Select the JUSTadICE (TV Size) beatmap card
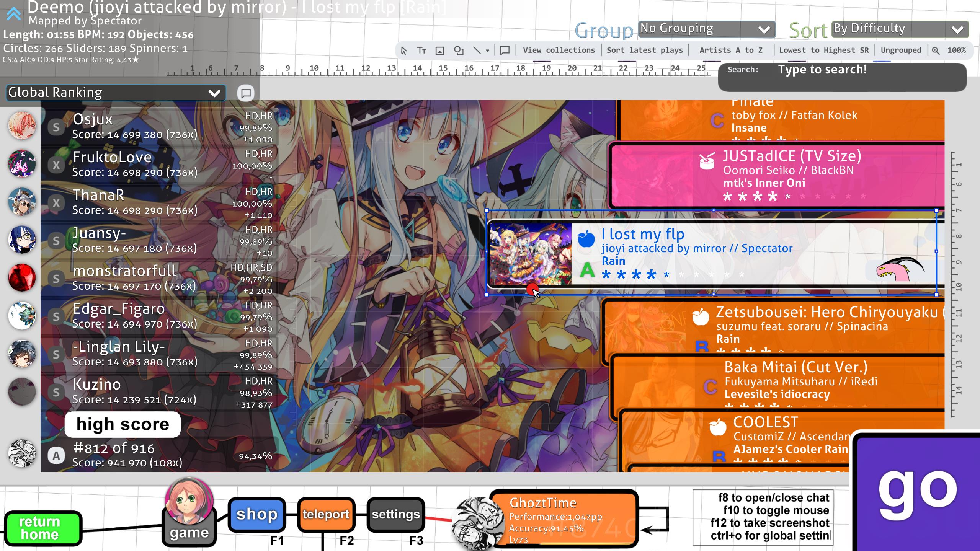The image size is (980, 551). [777, 176]
